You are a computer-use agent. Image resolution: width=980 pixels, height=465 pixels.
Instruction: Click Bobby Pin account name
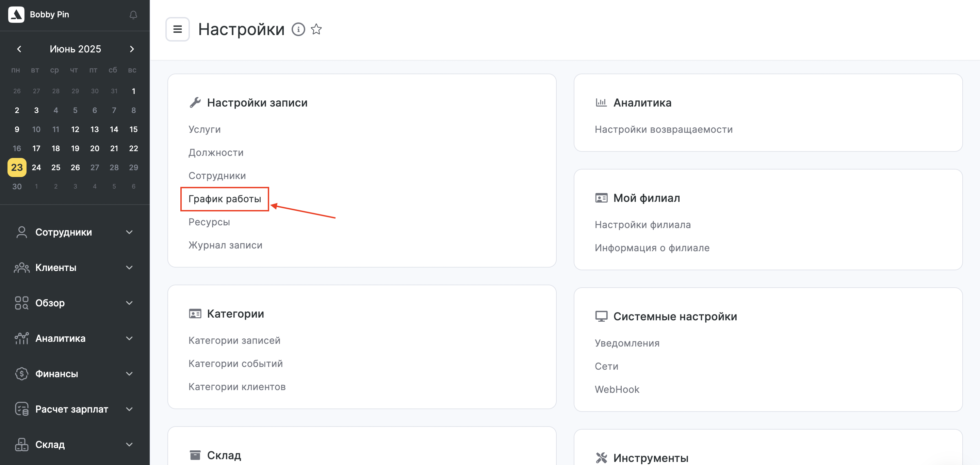coord(49,14)
